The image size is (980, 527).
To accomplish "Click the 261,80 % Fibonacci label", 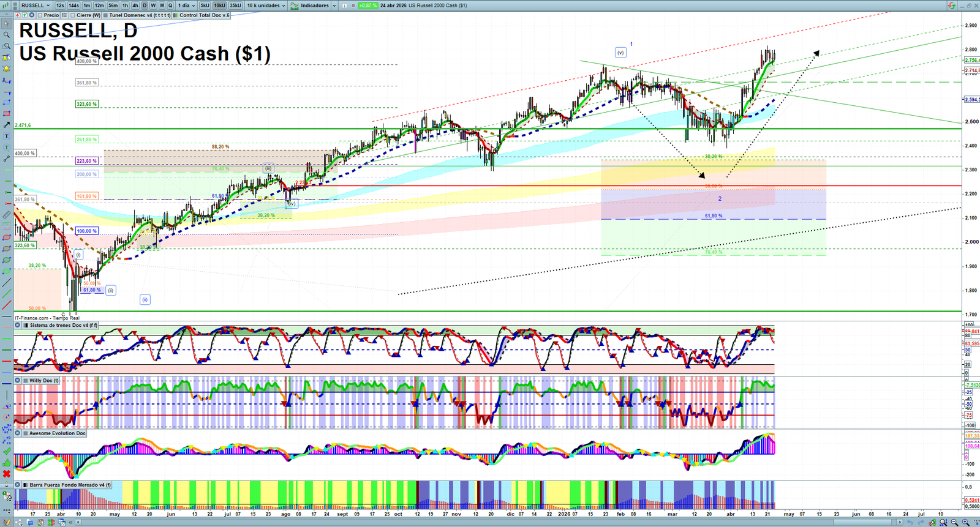I will coord(86,140).
